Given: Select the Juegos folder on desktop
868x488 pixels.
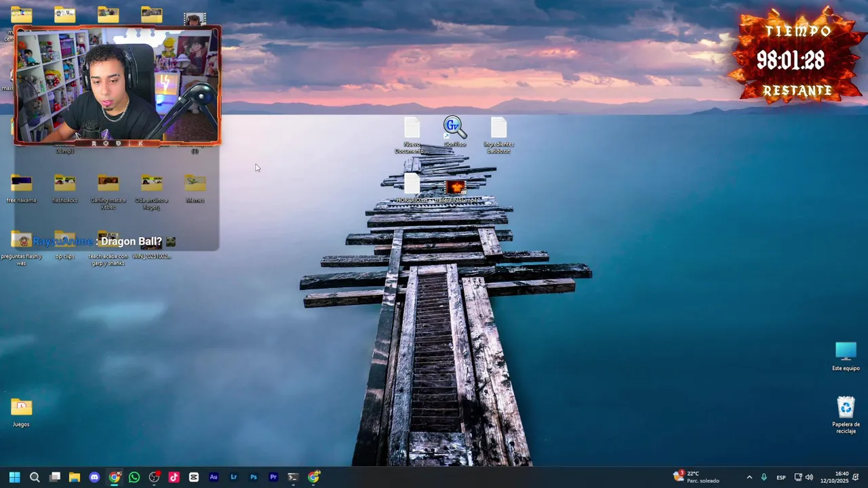Looking at the screenshot, I should point(21,412).
